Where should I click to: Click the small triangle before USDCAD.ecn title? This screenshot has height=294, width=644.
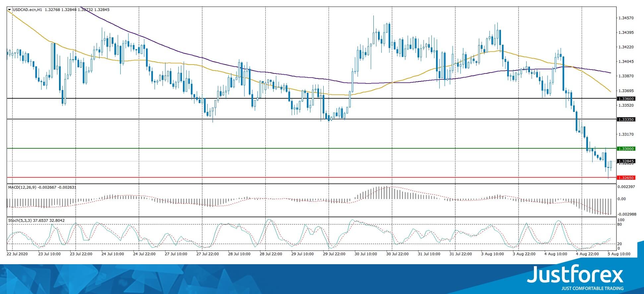[9, 10]
